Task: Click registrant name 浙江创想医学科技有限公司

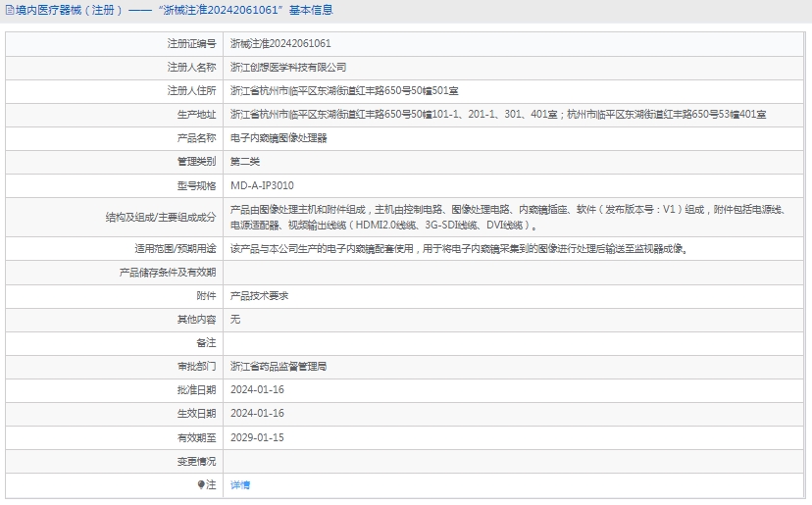Action: [x=288, y=68]
